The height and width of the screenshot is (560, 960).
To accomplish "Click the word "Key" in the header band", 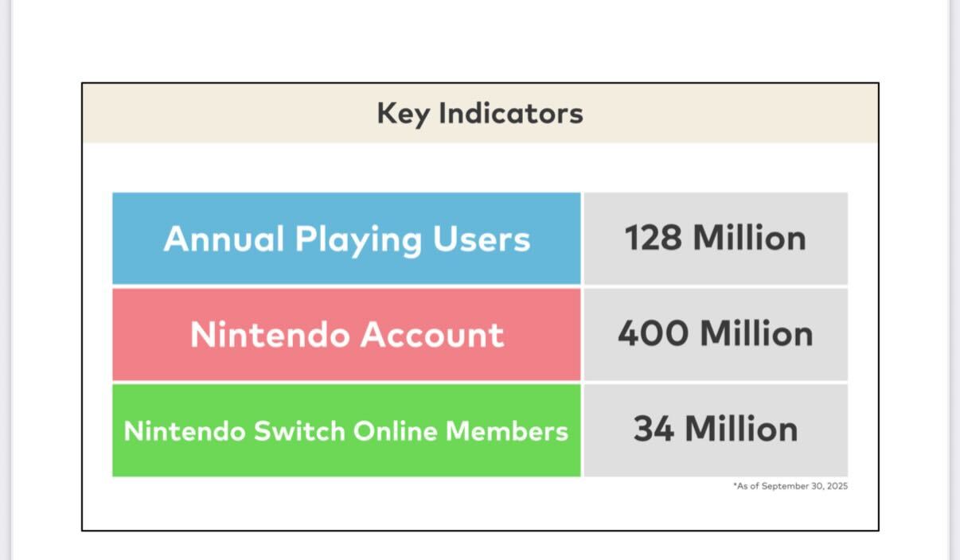I will click(404, 114).
